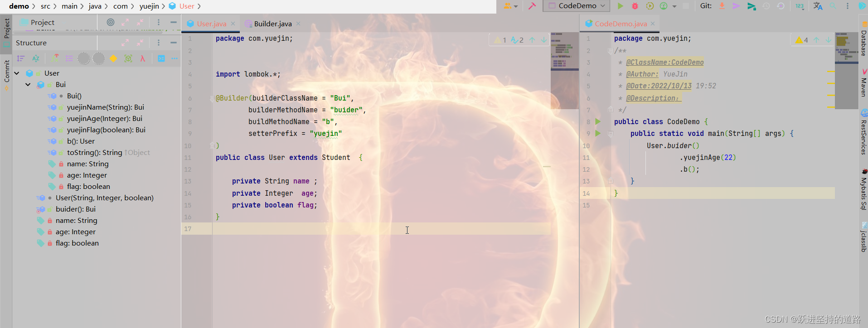The image size is (868, 328).
Task: Select yuejinName(String): Bui in Structure
Action: [105, 107]
